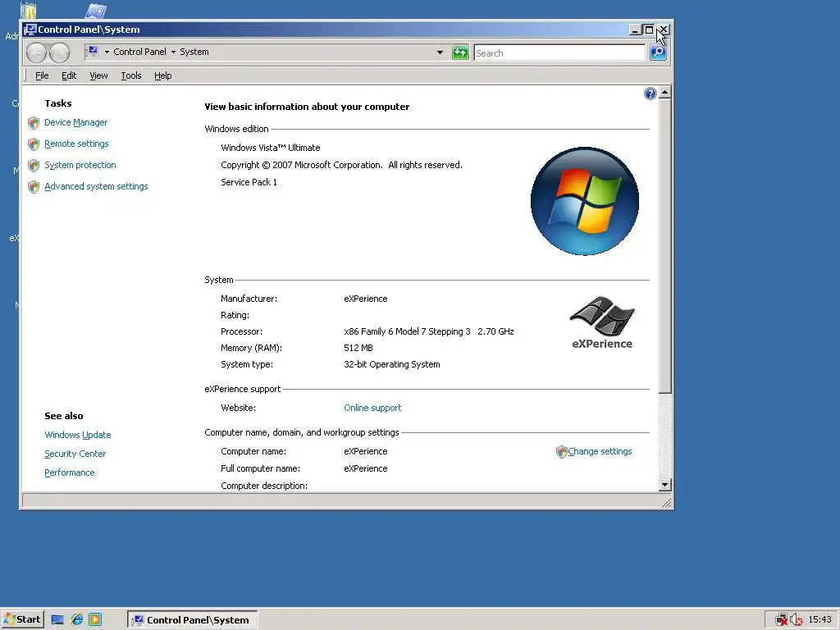Open the File menu
This screenshot has height=630, width=840.
(x=42, y=75)
